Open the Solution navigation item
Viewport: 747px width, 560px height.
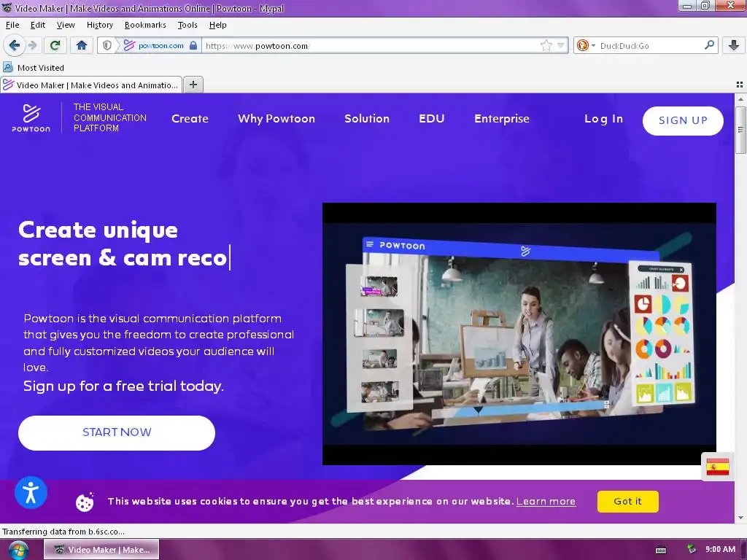367,119
